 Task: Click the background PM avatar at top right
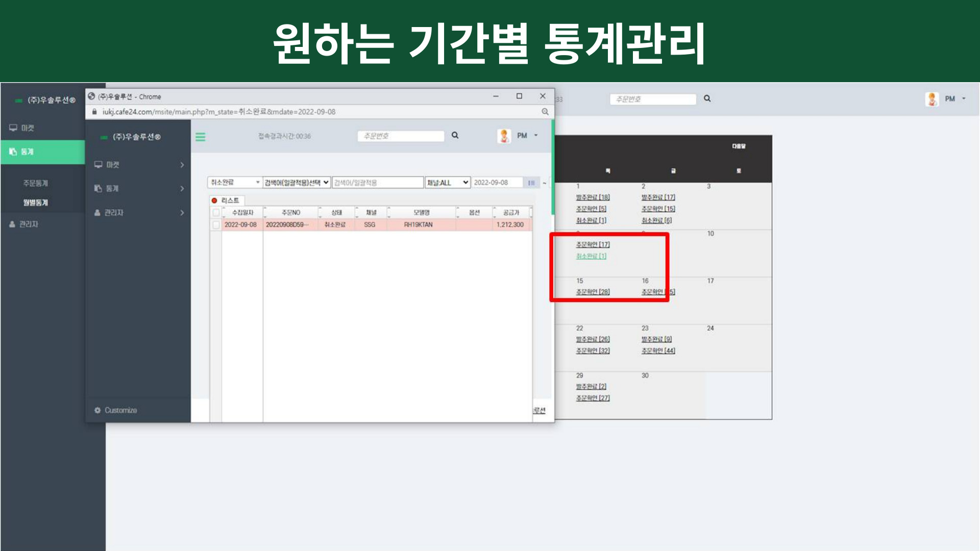point(932,99)
